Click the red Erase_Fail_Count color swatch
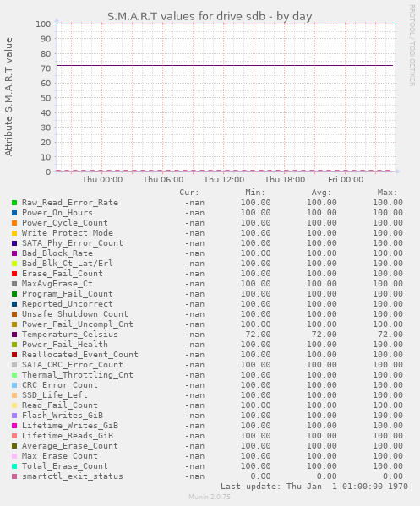 click(x=14, y=274)
